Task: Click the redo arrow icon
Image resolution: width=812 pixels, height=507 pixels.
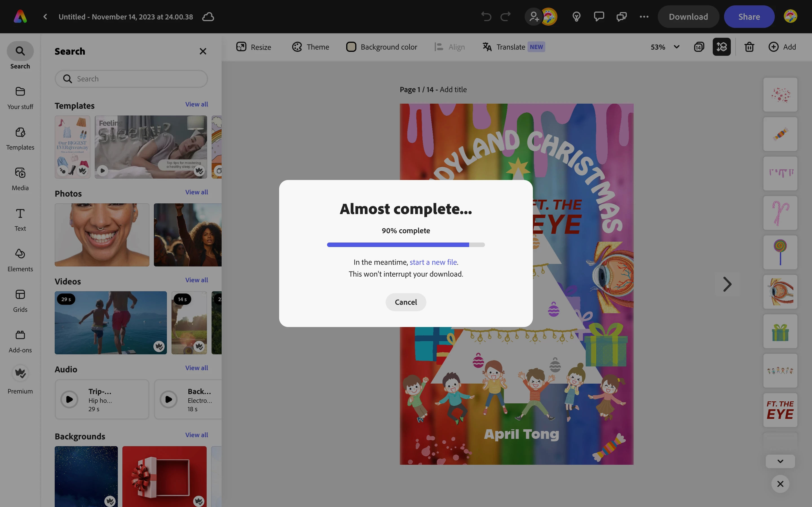Action: click(x=505, y=16)
